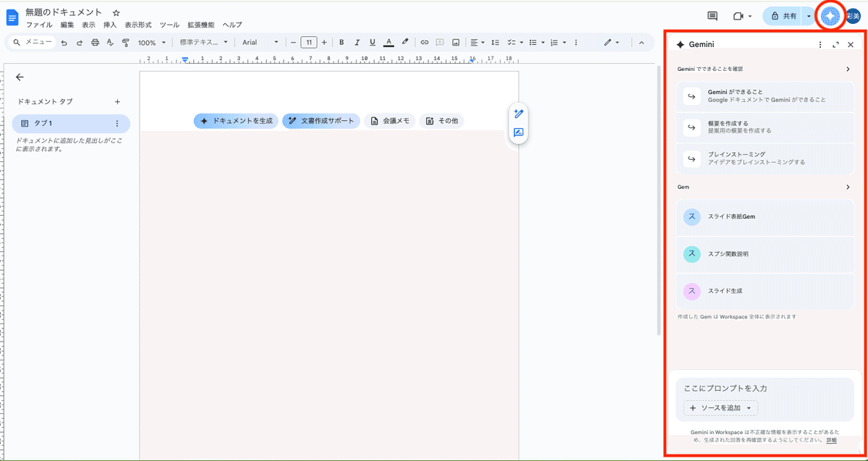Star the untitled document
Viewport: 868px width, 461px height.
point(116,13)
